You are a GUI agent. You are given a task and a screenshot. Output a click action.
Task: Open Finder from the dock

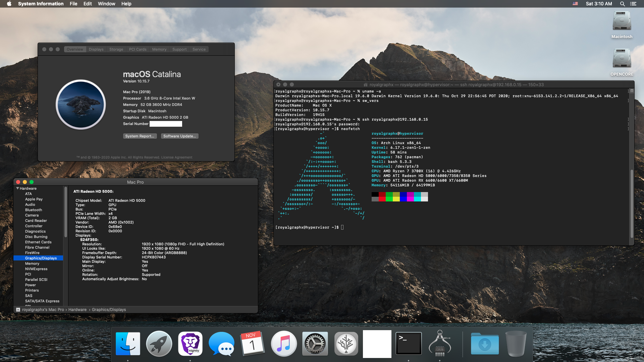(128, 344)
